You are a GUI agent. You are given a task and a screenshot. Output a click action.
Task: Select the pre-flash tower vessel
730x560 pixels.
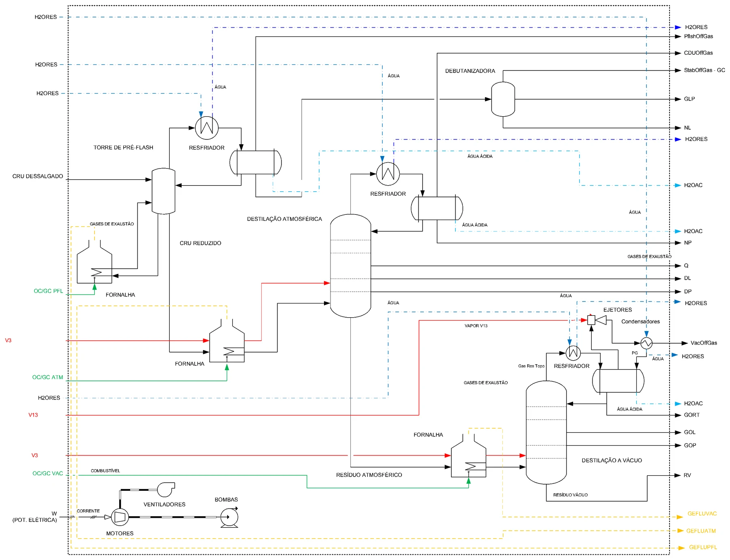[163, 191]
